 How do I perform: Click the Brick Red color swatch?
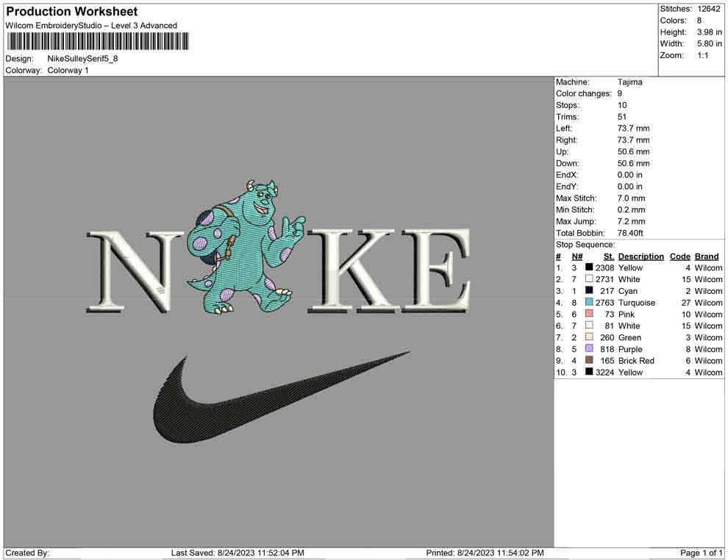click(589, 360)
